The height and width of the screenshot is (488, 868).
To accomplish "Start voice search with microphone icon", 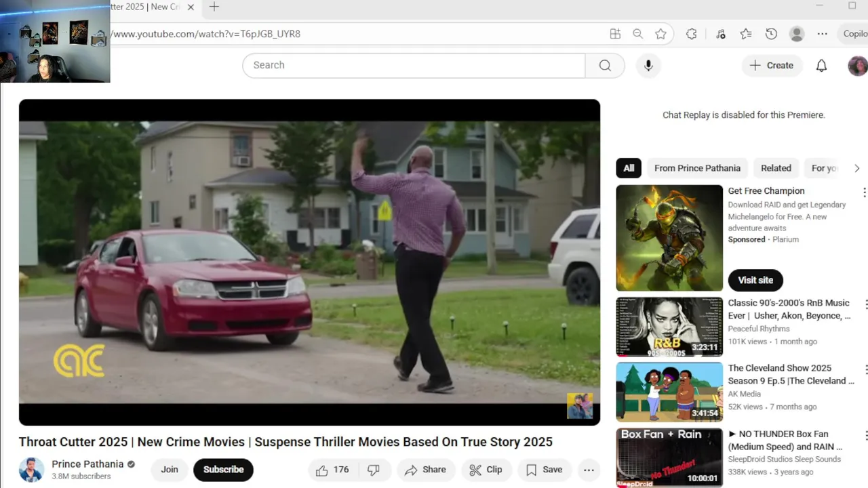I will [648, 65].
